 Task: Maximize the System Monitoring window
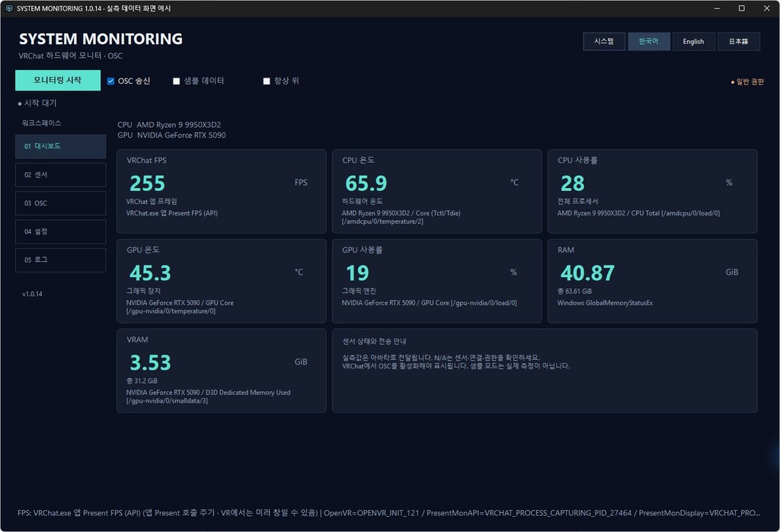click(x=741, y=8)
